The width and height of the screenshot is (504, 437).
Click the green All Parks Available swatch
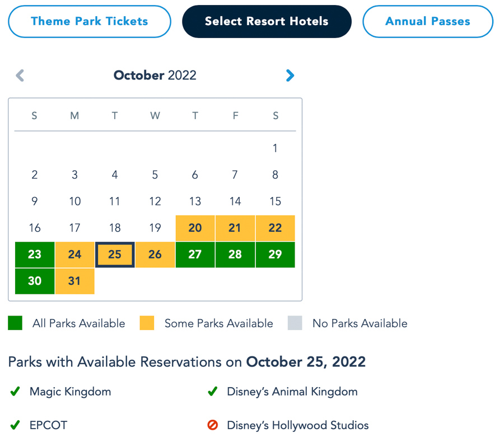coord(15,323)
